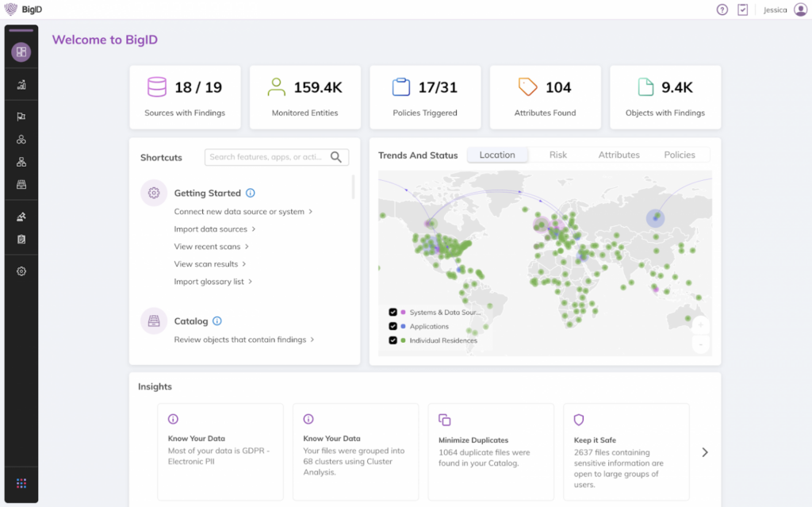Switch to the Location tab
The image size is (812, 507).
pos(497,155)
